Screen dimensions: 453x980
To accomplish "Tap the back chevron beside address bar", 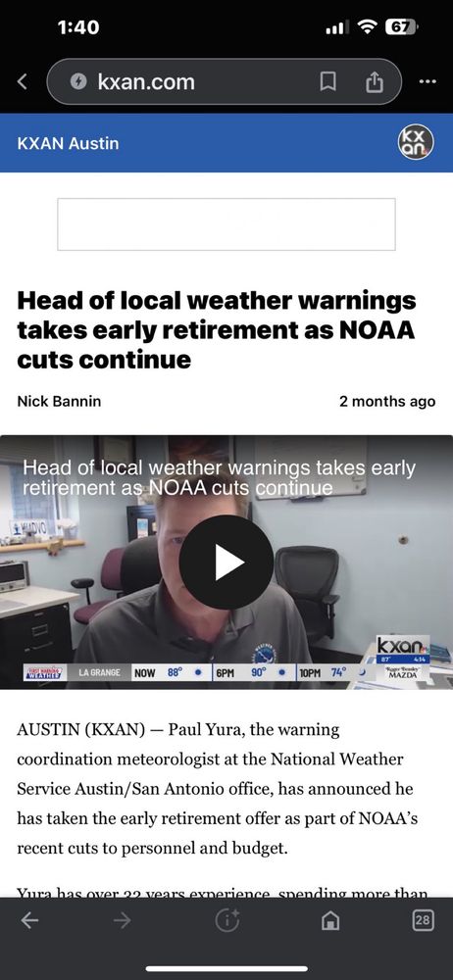I will (x=23, y=81).
